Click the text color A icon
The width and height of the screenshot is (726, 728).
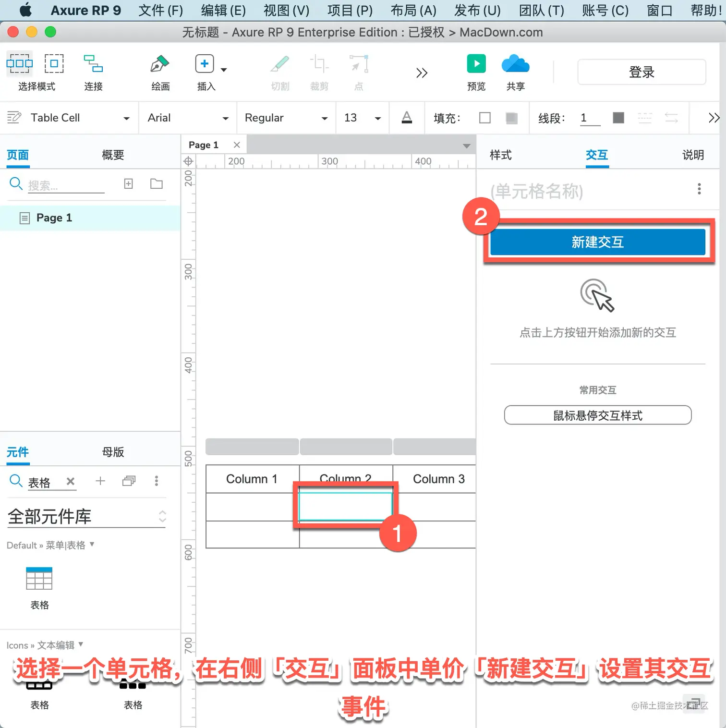pos(407,118)
